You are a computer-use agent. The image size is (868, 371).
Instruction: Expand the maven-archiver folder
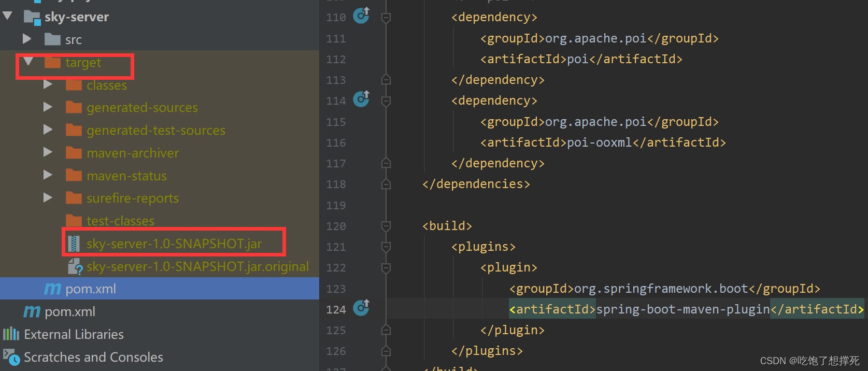click(x=48, y=152)
